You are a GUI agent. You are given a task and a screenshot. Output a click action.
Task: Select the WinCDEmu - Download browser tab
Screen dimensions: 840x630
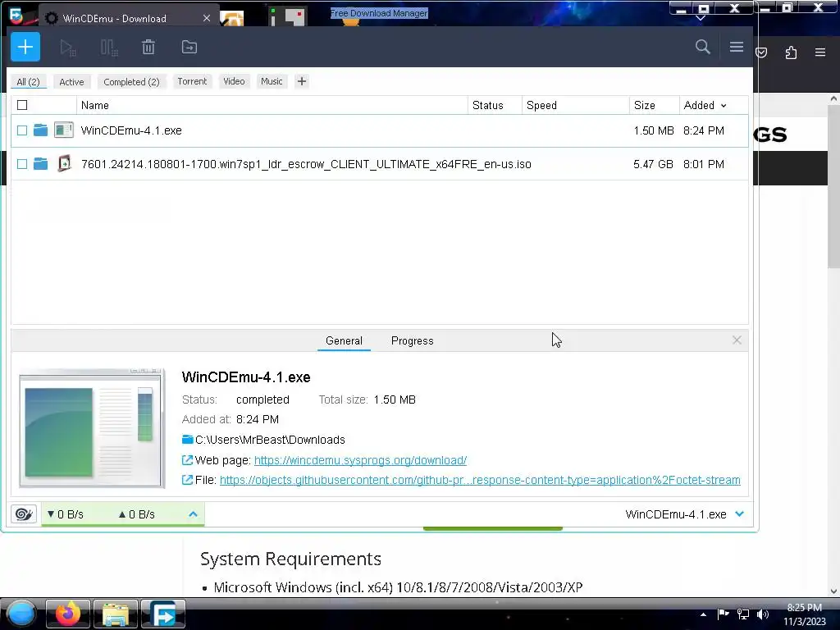(x=129, y=18)
